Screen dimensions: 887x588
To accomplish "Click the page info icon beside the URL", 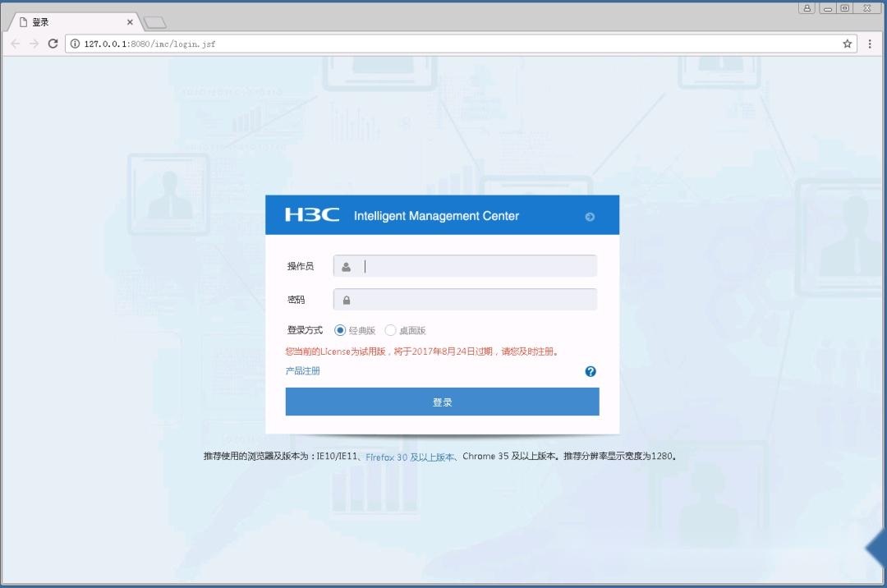I will pos(74,44).
